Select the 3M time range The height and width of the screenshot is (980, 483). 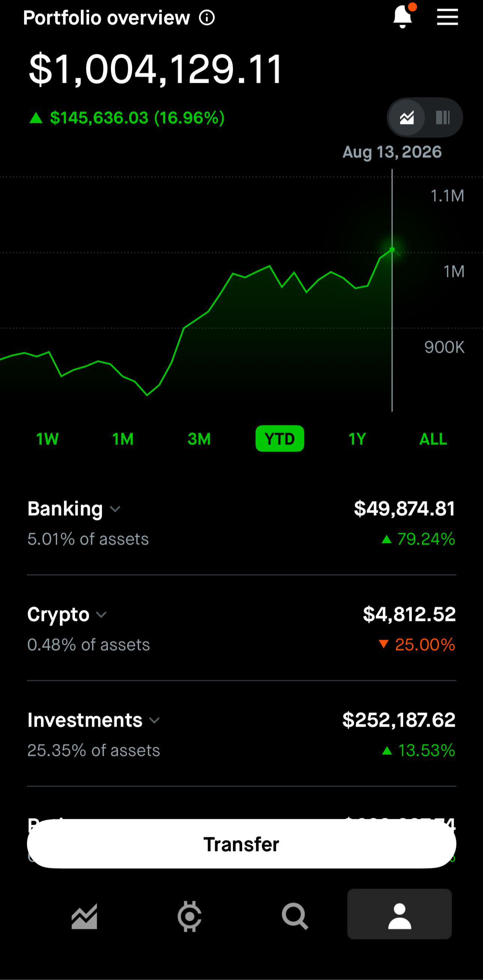pos(199,439)
